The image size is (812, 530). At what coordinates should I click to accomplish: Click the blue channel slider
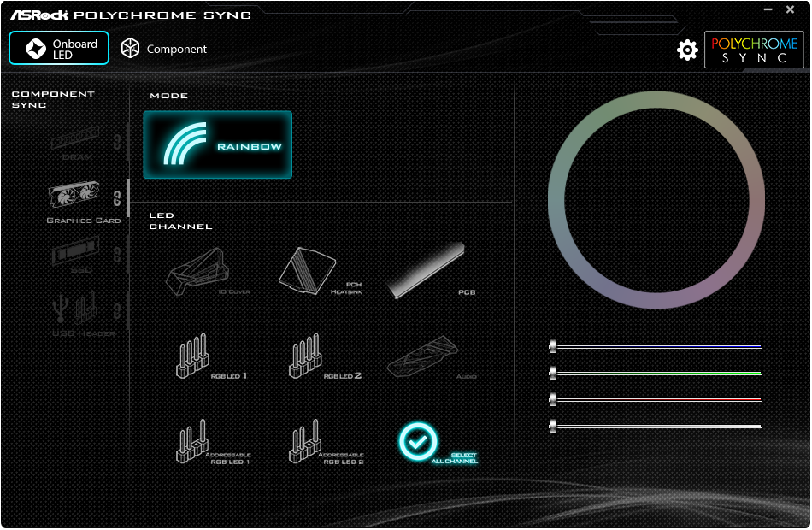click(656, 346)
